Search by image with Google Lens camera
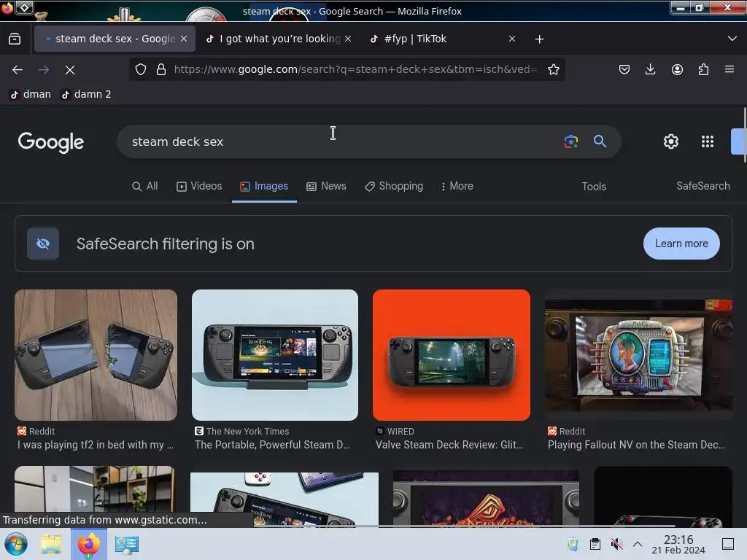The width and height of the screenshot is (747, 560). [570, 141]
